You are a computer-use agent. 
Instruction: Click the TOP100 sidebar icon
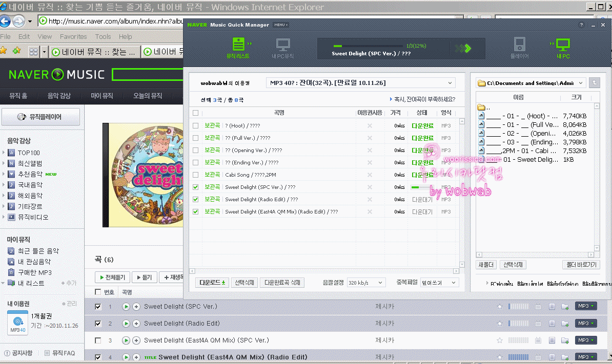(11, 153)
